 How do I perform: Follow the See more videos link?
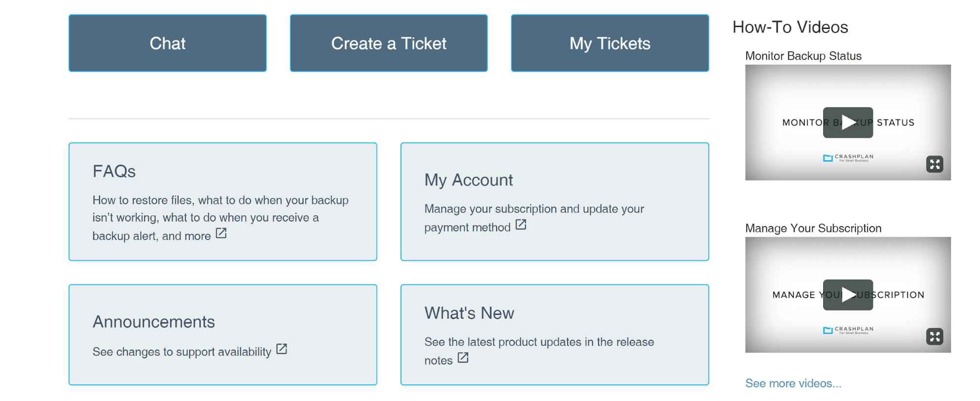coord(793,383)
